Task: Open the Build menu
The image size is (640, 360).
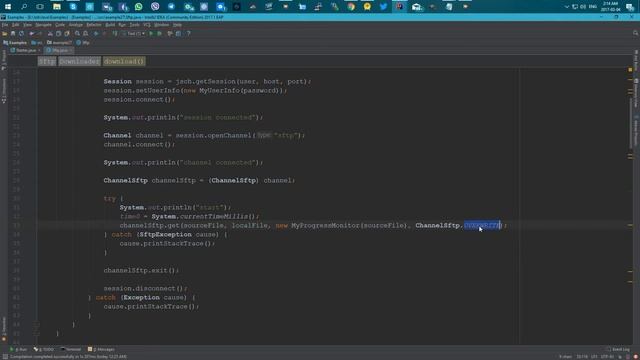Action: point(110,25)
